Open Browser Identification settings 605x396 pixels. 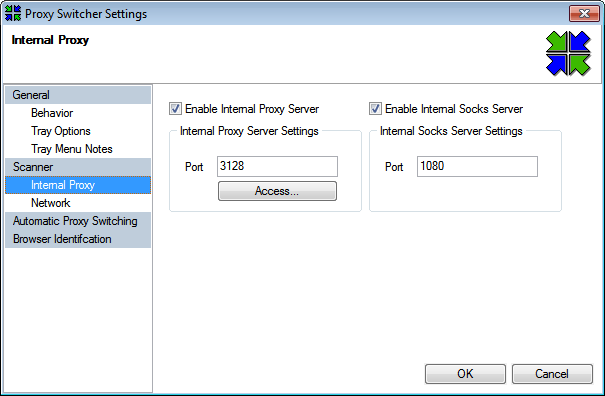click(78, 239)
